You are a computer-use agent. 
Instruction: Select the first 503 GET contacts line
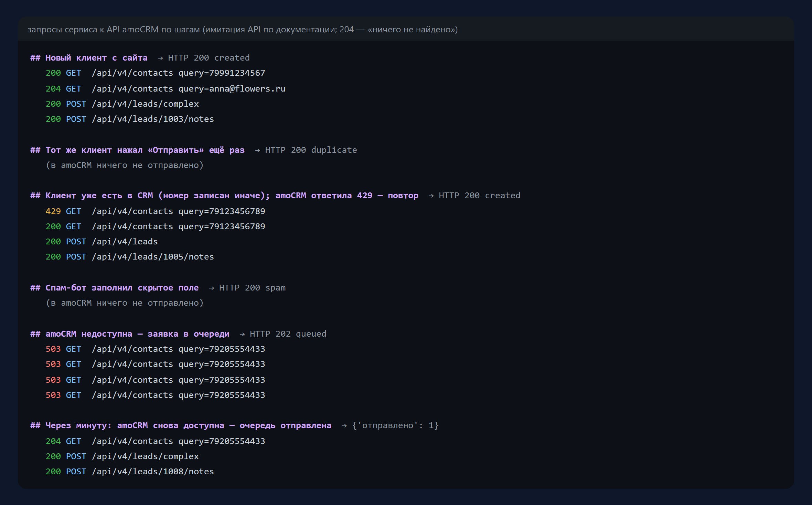[156, 349]
